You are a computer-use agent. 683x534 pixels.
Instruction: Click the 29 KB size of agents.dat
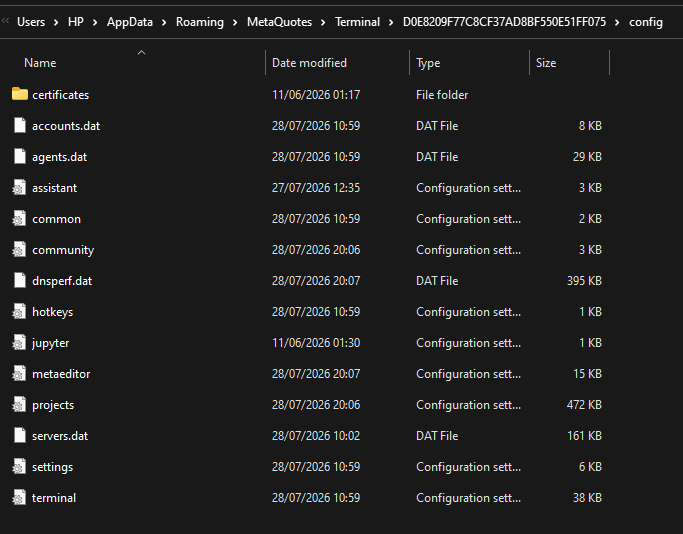tap(587, 156)
